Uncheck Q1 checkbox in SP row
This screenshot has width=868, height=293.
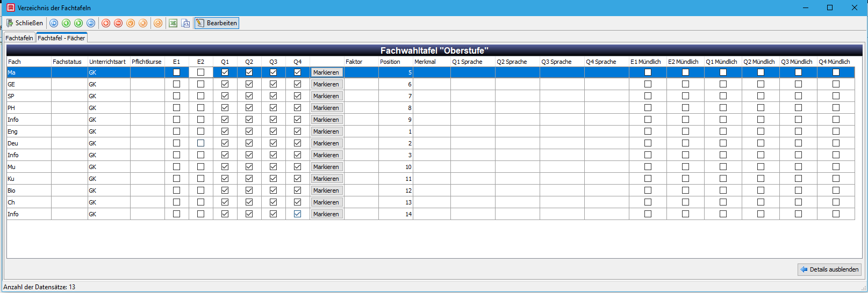point(225,96)
